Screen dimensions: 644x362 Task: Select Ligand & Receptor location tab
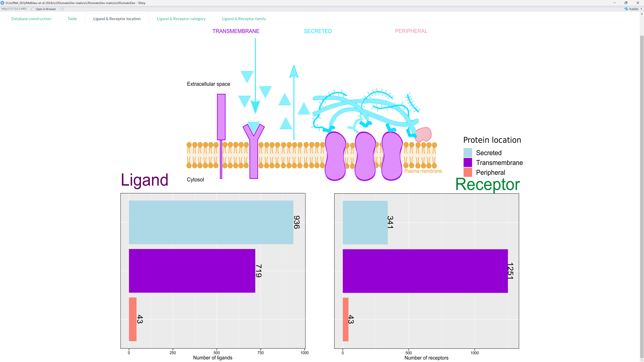coord(117,19)
